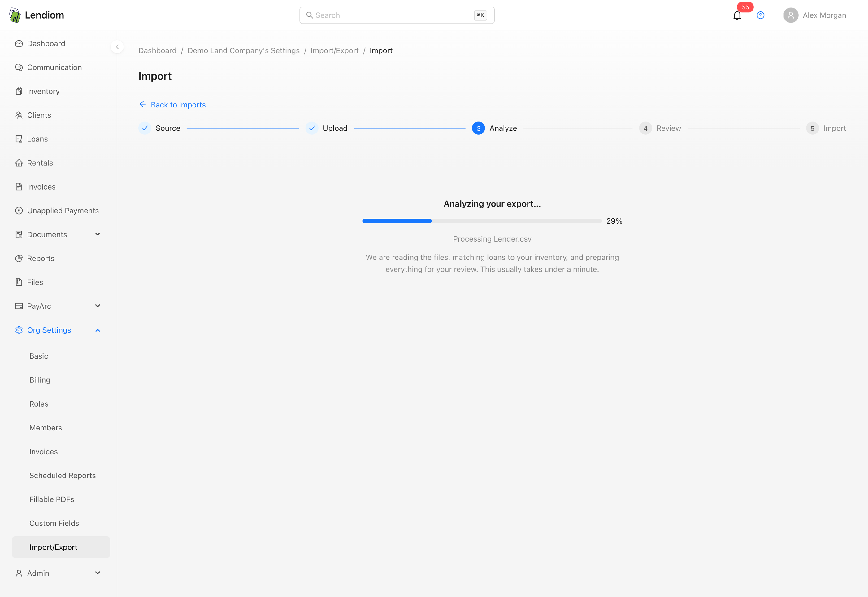868x597 pixels.
Task: Click the Unapplied Payments dollar icon
Action: coord(19,211)
